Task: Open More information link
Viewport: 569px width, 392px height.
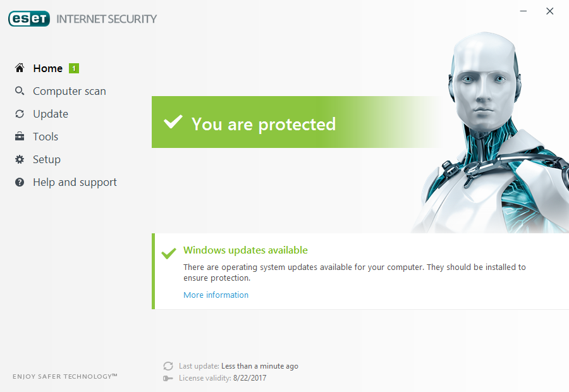Action: 216,295
